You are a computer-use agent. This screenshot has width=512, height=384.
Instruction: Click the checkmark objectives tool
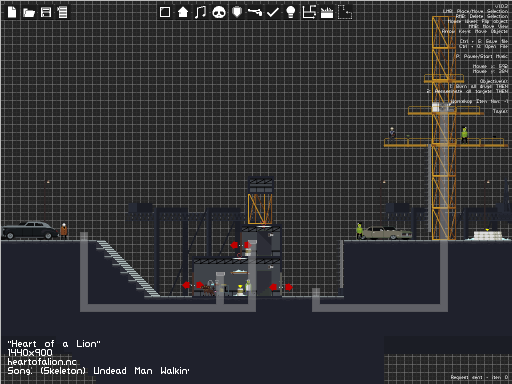(x=273, y=13)
